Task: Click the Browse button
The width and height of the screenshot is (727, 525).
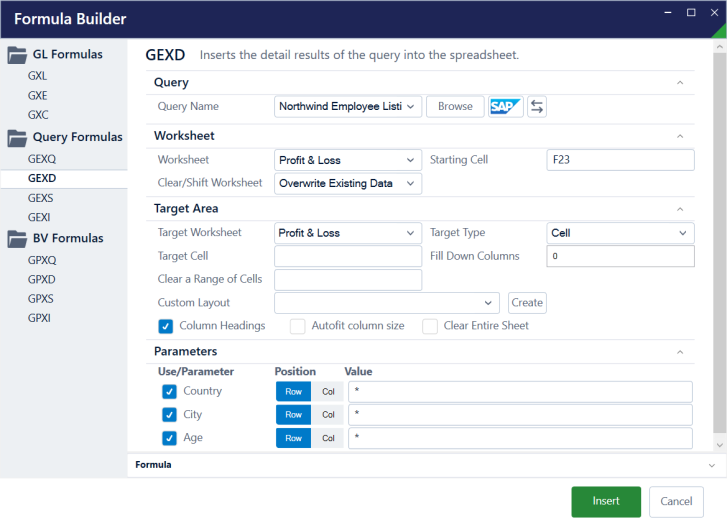Action: pos(455,106)
